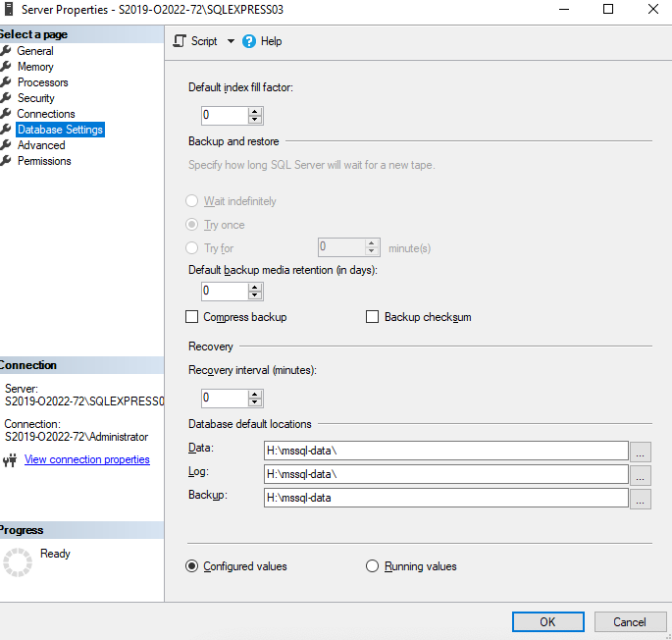
Task: Click the wrench icon beside Processors
Action: pos(6,81)
